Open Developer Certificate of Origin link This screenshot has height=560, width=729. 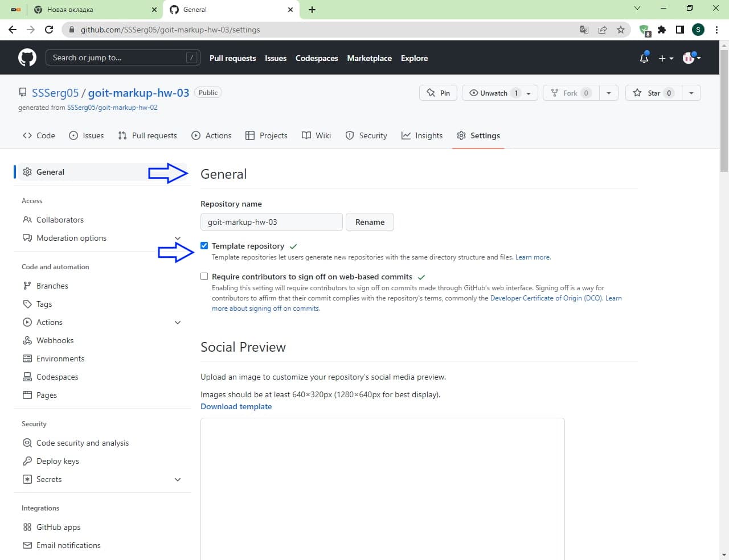pyautogui.click(x=546, y=298)
